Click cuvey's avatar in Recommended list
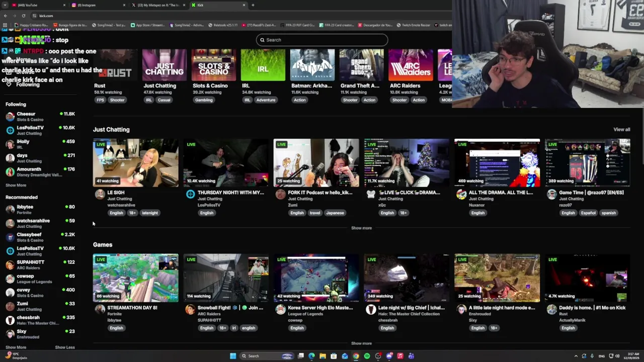644x362 pixels. coord(10,293)
